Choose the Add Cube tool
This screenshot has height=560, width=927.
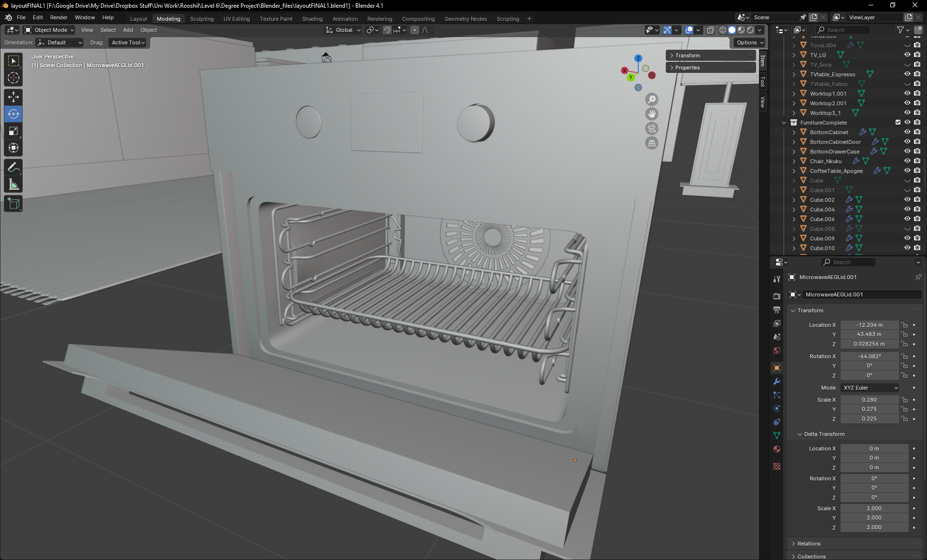pos(14,204)
